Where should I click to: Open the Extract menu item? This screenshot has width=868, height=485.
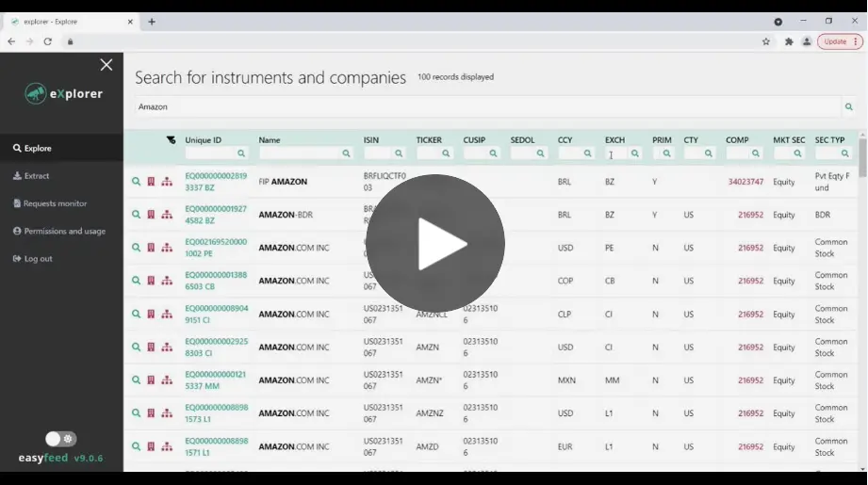coord(31,176)
